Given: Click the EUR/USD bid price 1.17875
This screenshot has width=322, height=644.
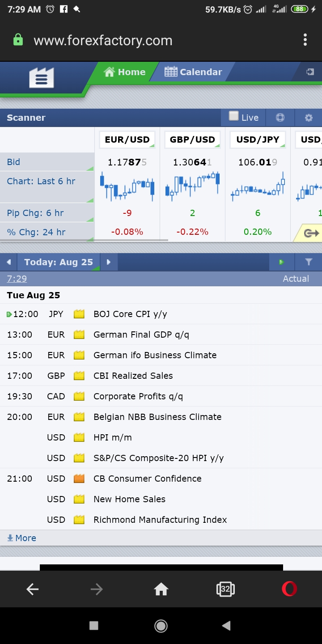Looking at the screenshot, I should [x=127, y=162].
